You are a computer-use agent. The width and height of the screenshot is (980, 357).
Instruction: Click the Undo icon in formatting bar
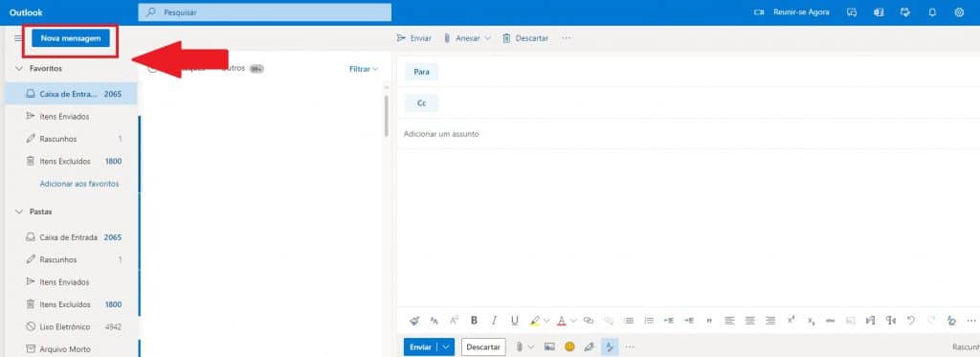click(x=911, y=320)
